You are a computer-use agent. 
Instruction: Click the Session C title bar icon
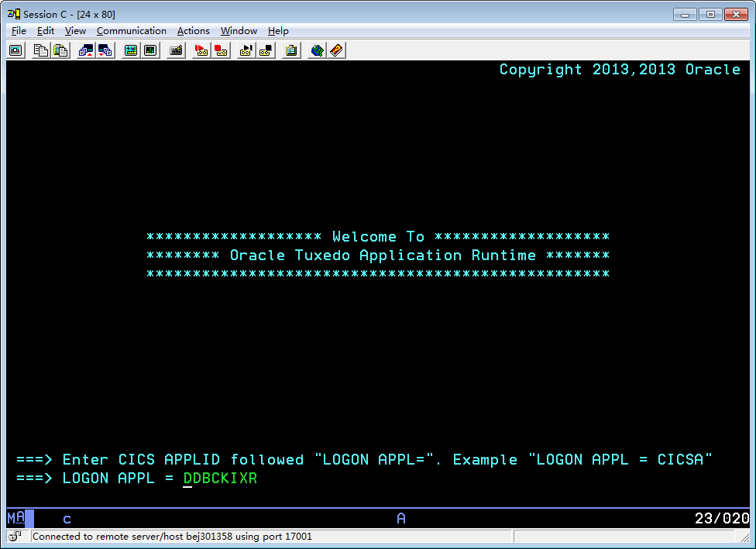click(x=14, y=14)
